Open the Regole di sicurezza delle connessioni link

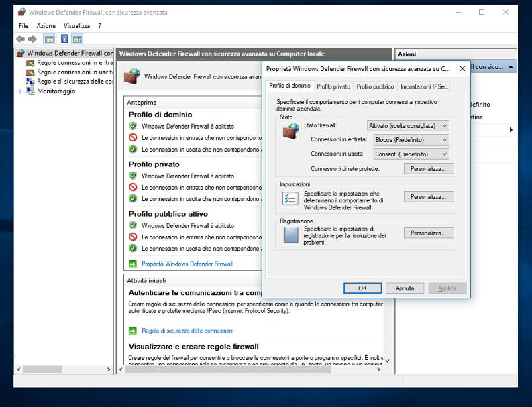188,331
